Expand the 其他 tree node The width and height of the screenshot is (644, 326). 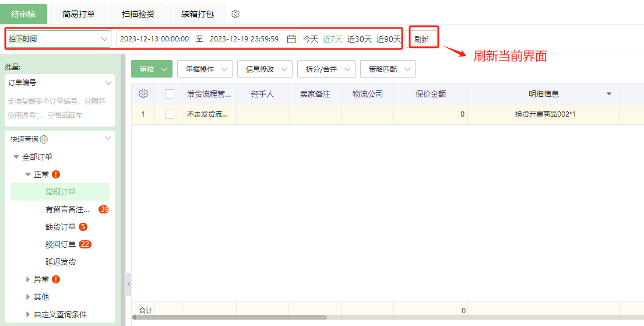[28, 297]
